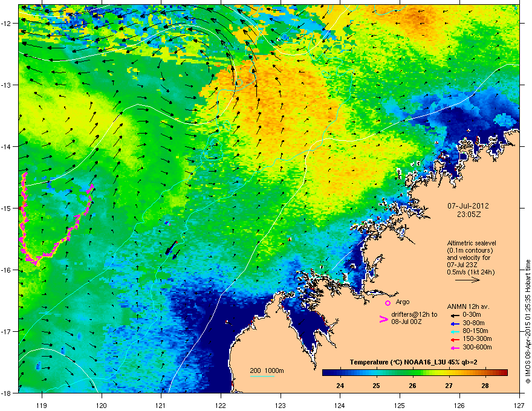Click the magenta Argo circle legend symbol
Viewport: 532px width, 411px height.
[x=388, y=303]
